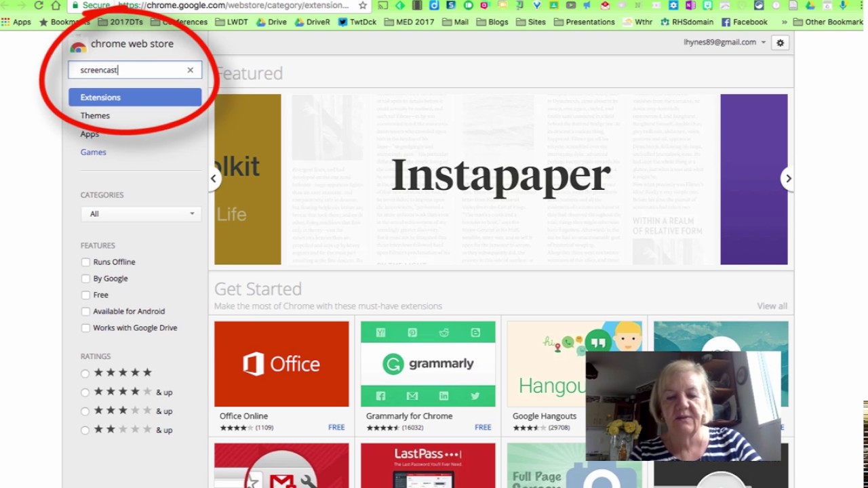This screenshot has height=488, width=868.
Task: Open the Office Online tile image
Action: tap(281, 364)
